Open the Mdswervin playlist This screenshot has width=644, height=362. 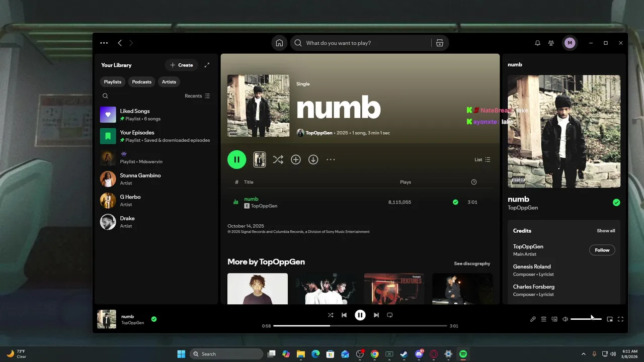156,158
